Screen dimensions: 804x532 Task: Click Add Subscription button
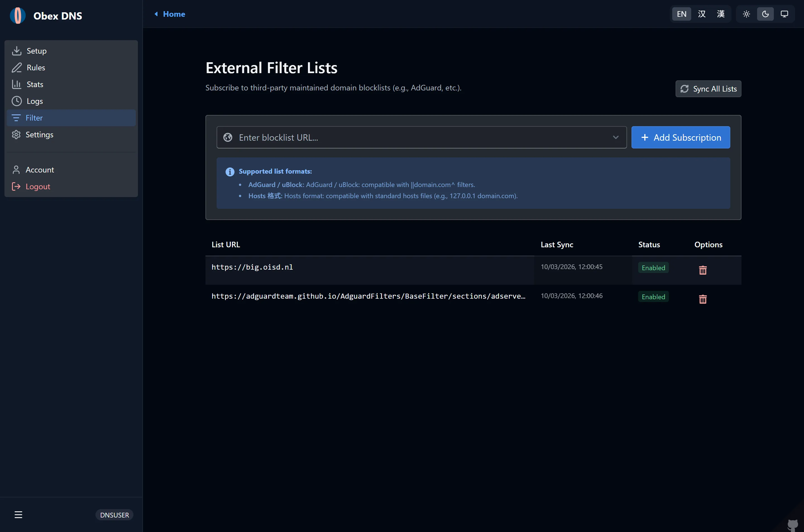[x=681, y=137]
